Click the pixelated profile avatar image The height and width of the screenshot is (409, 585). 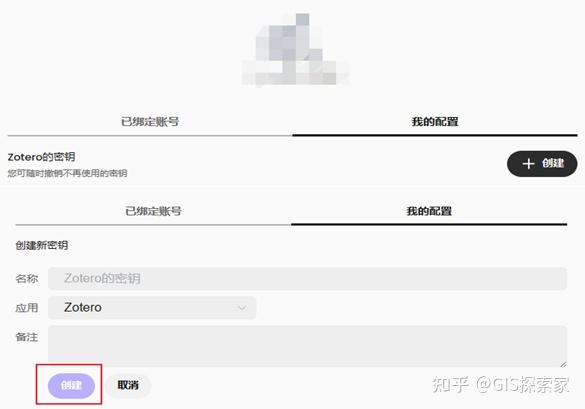[x=295, y=50]
